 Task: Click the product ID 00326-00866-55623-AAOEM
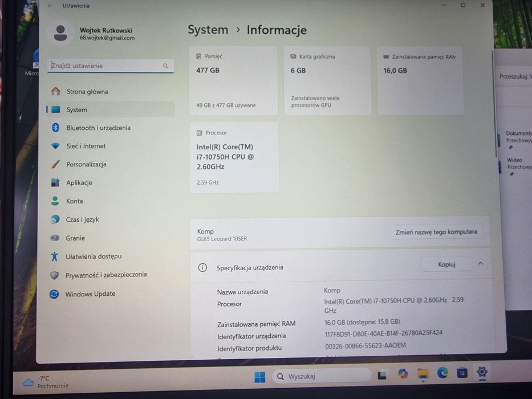pyautogui.click(x=366, y=346)
